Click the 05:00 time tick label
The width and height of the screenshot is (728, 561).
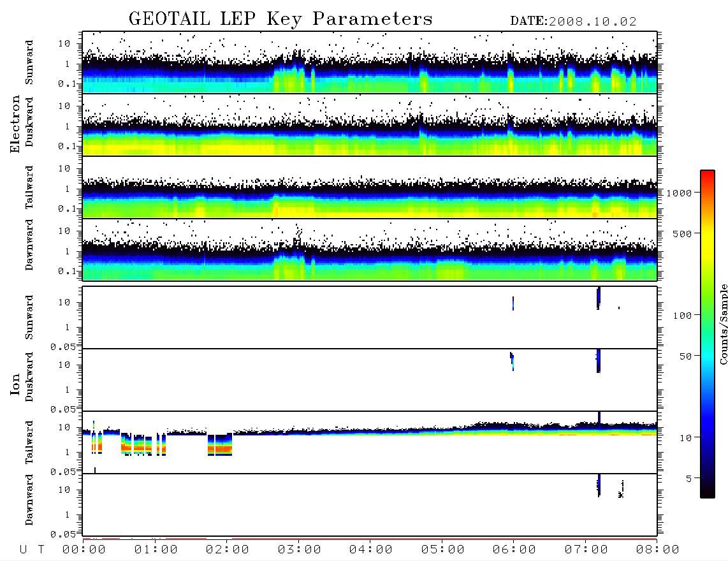[x=443, y=550]
